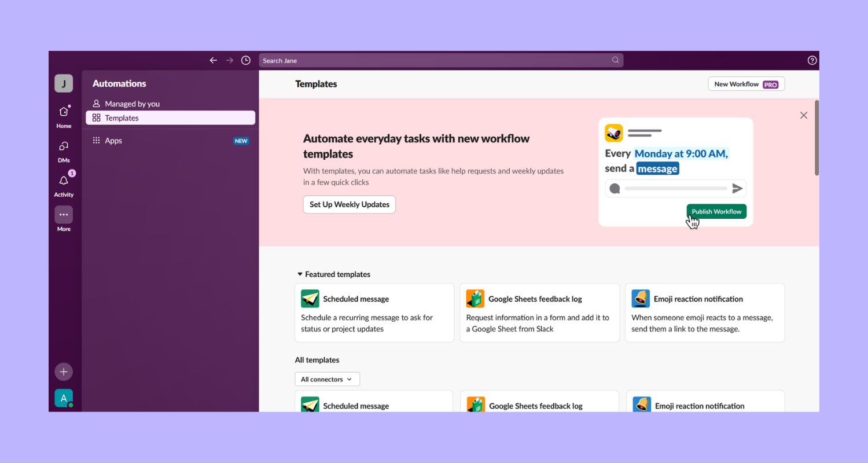Click the All templates heading
Screen dimensions: 868x463
(x=317, y=360)
